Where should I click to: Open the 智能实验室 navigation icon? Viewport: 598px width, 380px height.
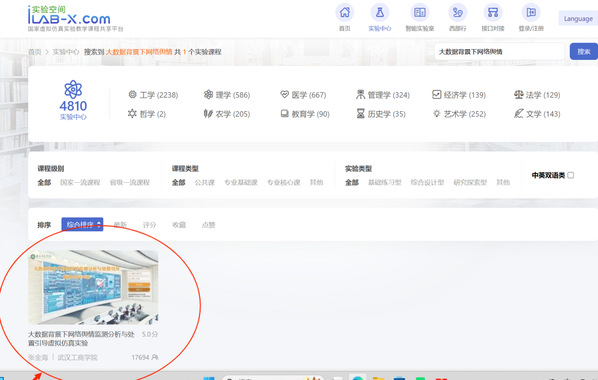point(420,13)
